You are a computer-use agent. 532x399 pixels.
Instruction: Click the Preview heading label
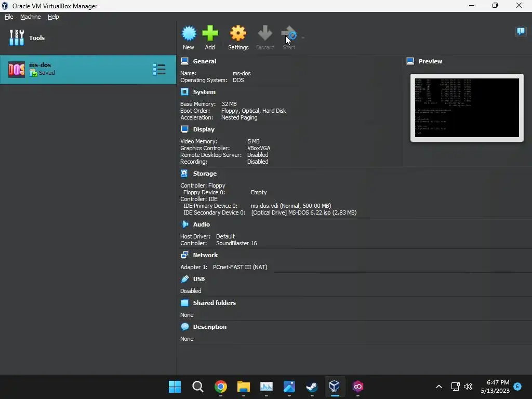click(430, 61)
